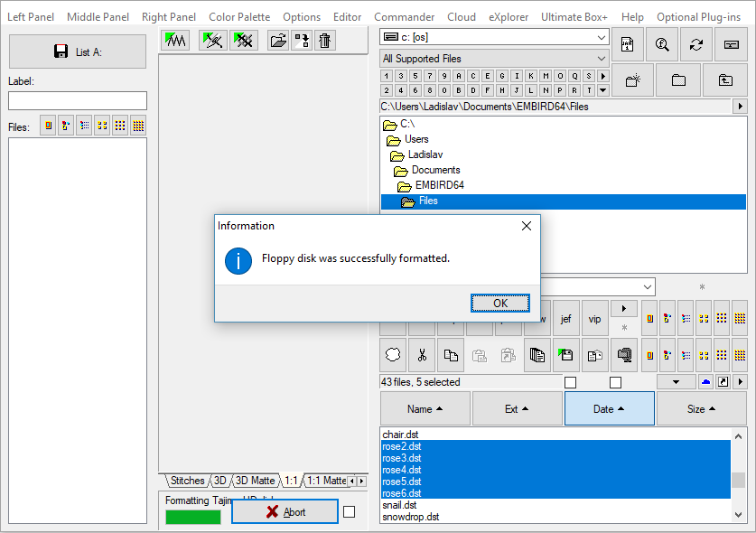This screenshot has height=533, width=756.
Task: Click the refresh arrows icon
Action: click(x=695, y=44)
